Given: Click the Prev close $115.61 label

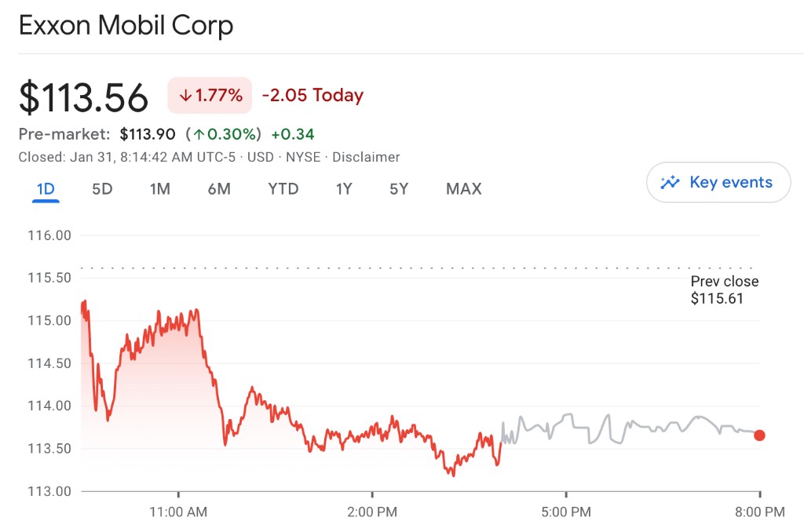Looking at the screenshot, I should coord(724,290).
